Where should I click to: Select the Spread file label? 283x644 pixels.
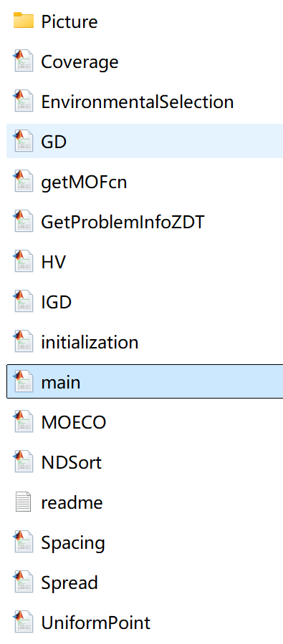(69, 583)
